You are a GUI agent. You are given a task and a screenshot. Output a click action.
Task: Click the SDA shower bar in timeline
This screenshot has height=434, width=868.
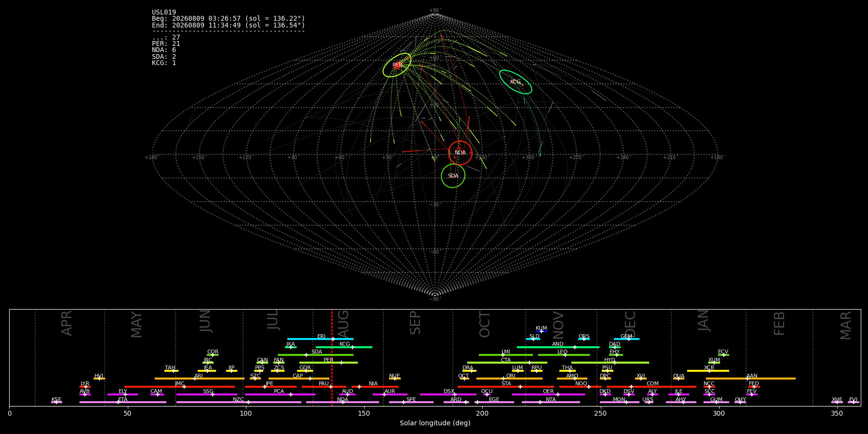(315, 355)
